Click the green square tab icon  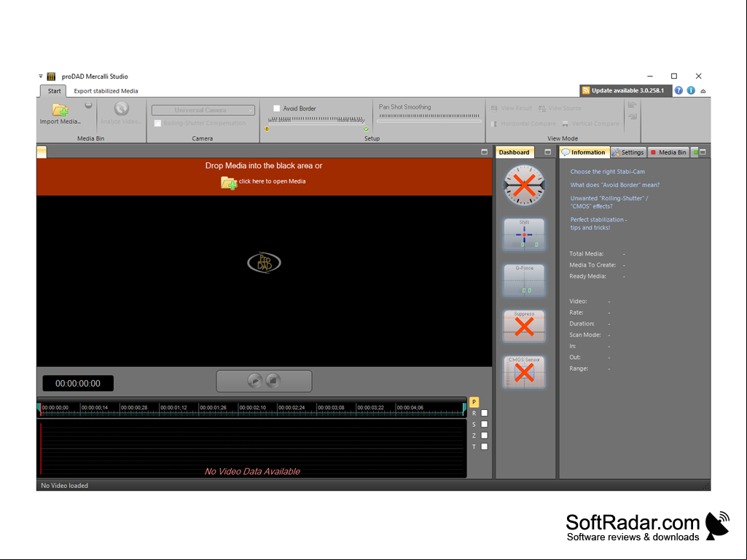(x=695, y=152)
